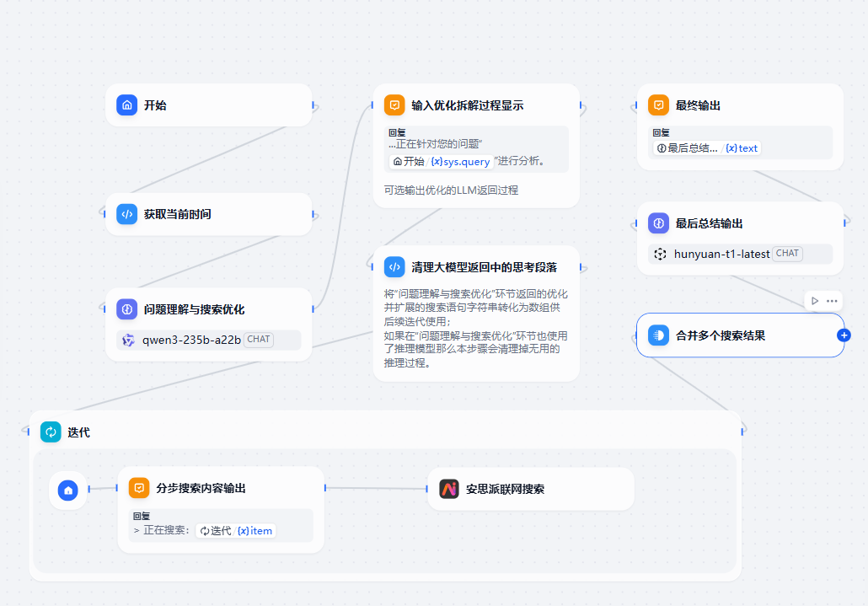Select the 分步搜索内容输出 node title

click(201, 488)
